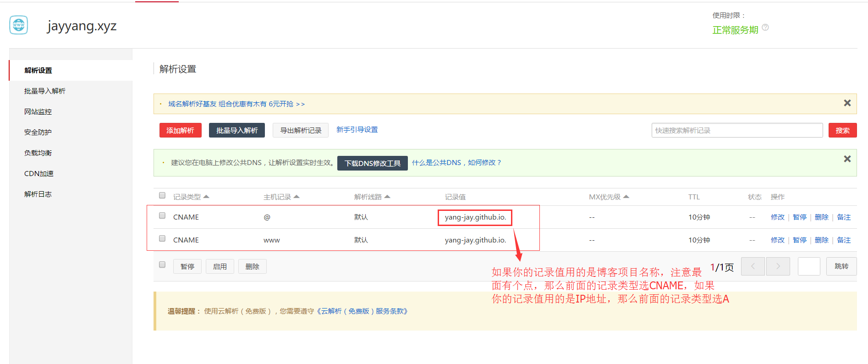Click the bulk 删除 button below the table
Image resolution: width=868 pixels, height=364 pixels.
253,266
